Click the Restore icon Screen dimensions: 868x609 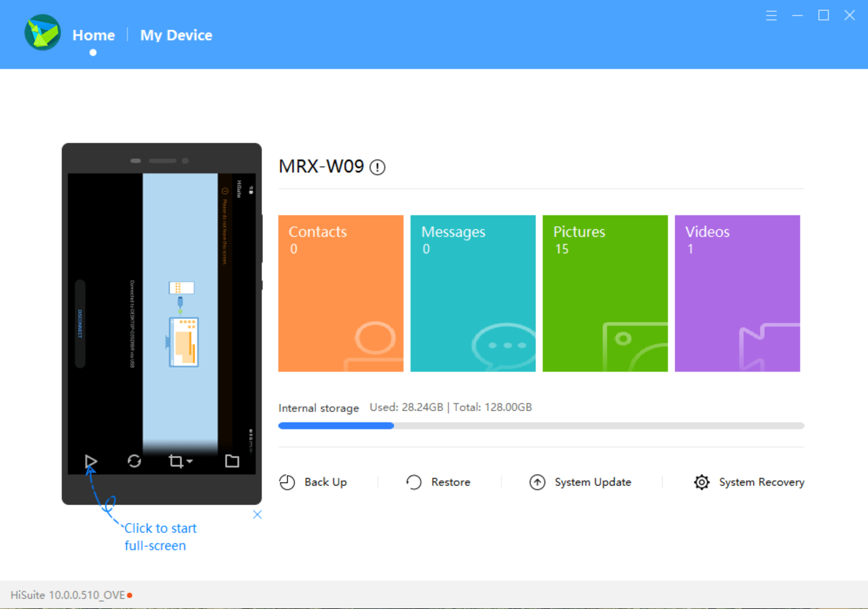coord(413,482)
